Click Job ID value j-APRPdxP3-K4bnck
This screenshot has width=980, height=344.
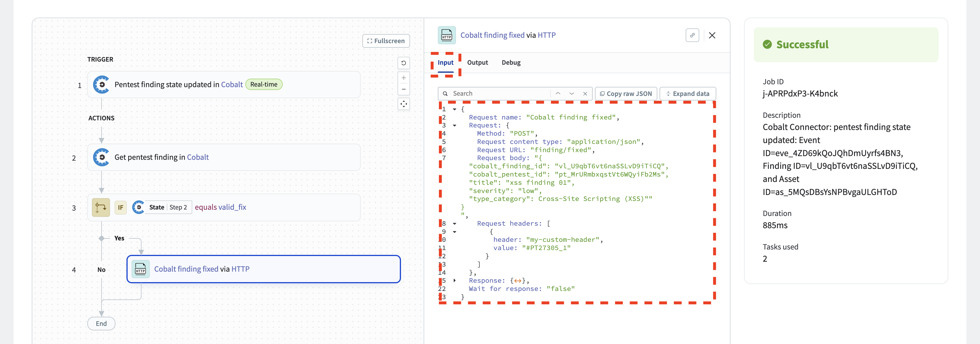click(x=800, y=94)
